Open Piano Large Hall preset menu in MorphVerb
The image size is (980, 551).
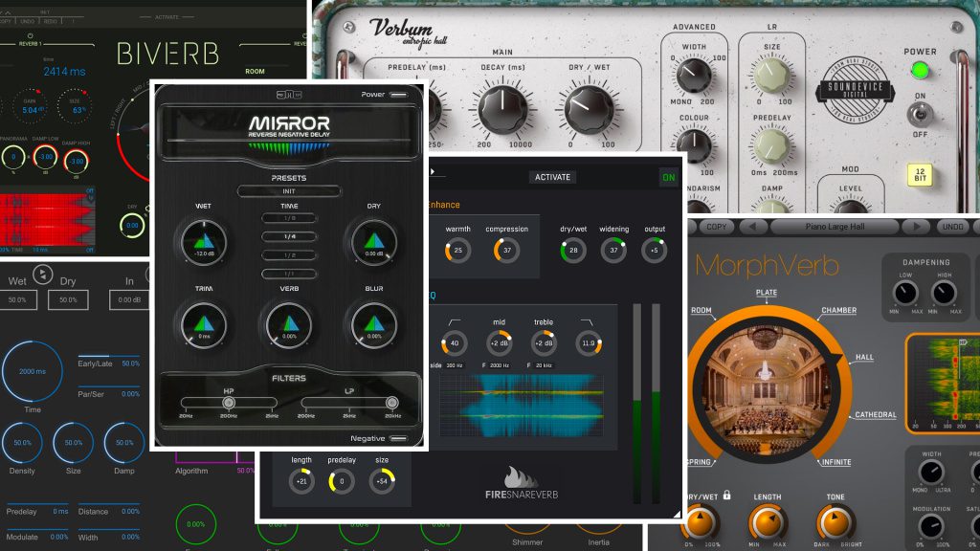[x=835, y=227]
